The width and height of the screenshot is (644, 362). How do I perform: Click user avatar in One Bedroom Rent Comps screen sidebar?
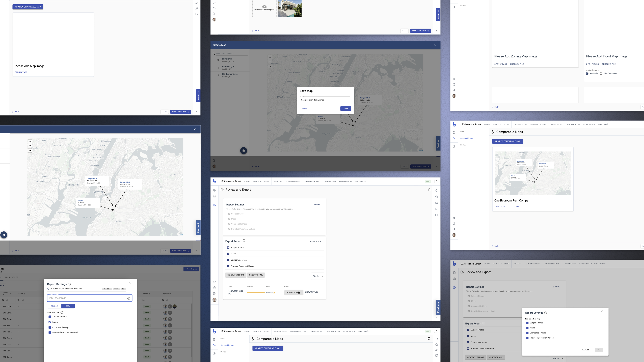454,235
